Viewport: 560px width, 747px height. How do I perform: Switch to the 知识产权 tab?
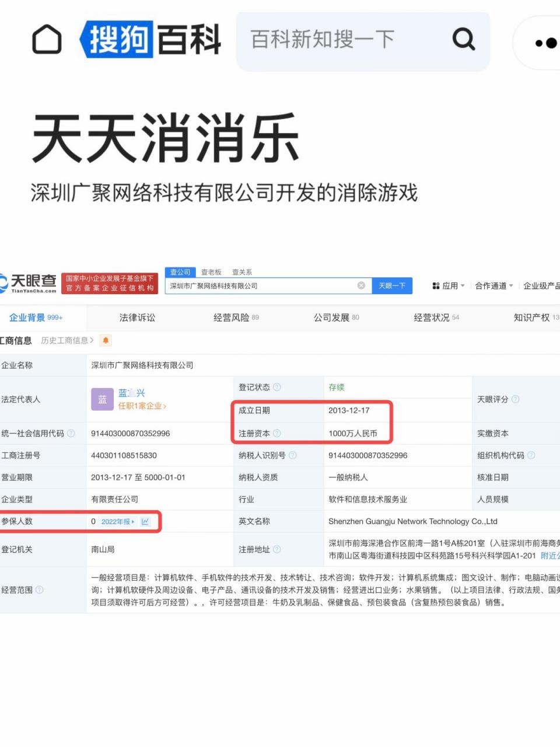pos(535,317)
